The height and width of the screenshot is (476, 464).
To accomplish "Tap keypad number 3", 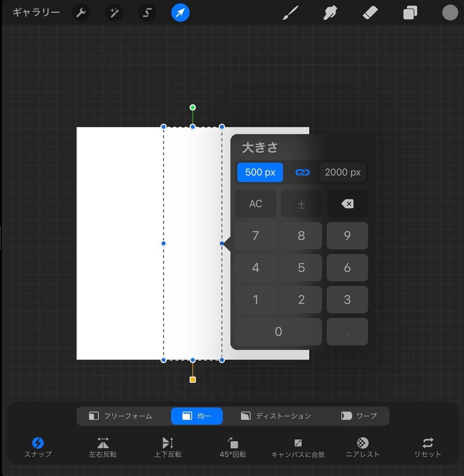I will coord(347,300).
